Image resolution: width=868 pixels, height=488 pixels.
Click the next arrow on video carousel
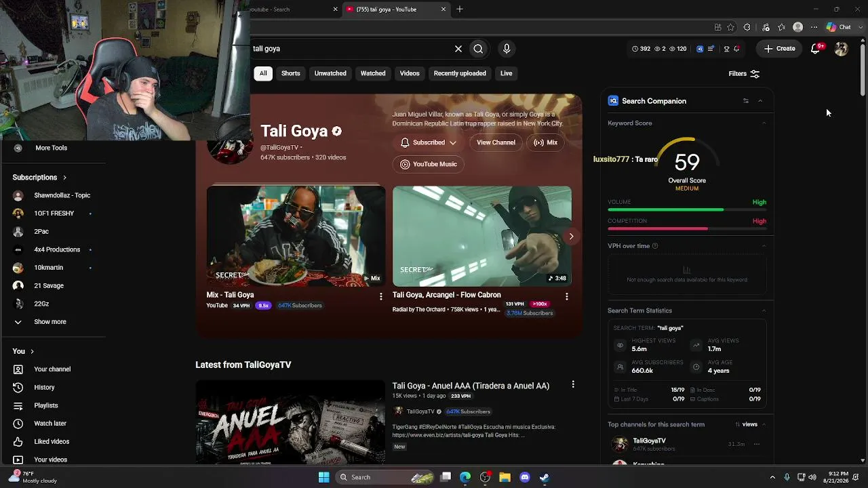[571, 237]
